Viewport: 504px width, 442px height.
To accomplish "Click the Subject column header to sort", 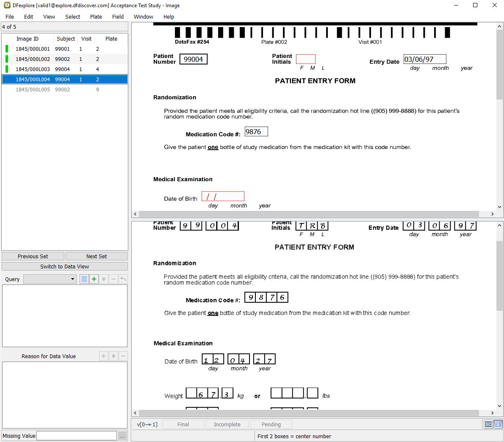I will pos(66,39).
